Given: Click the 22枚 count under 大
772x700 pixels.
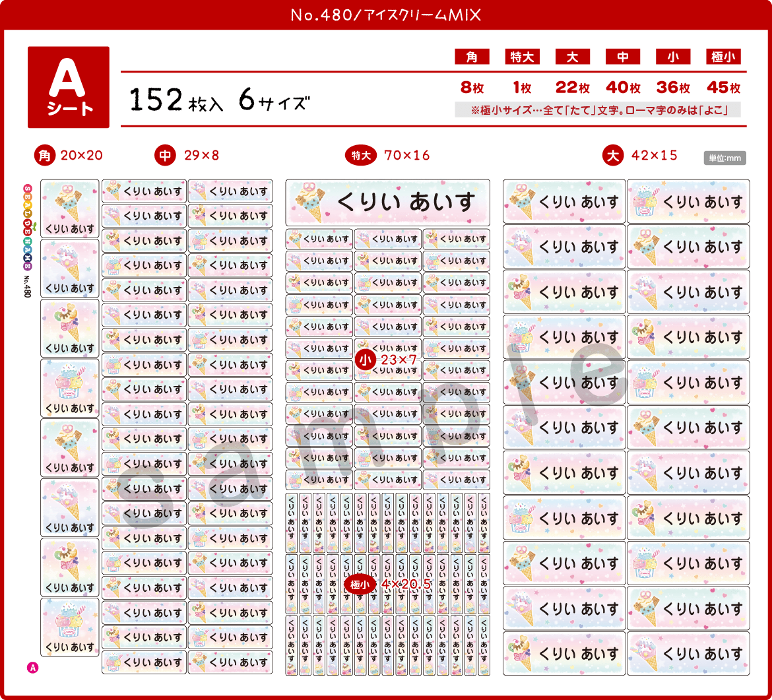Looking at the screenshot, I should pyautogui.click(x=573, y=88).
